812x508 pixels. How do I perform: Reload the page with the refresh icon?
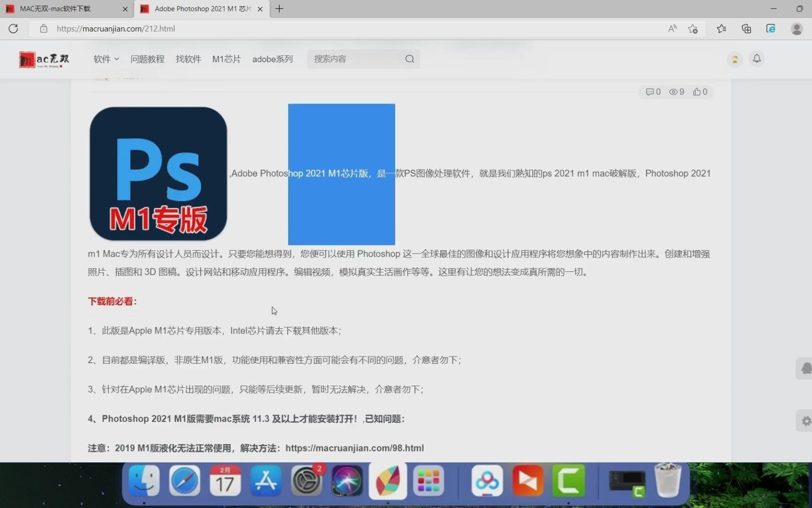[x=13, y=29]
